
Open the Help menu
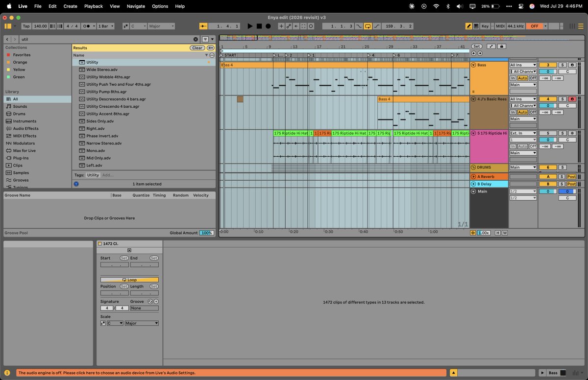click(180, 6)
